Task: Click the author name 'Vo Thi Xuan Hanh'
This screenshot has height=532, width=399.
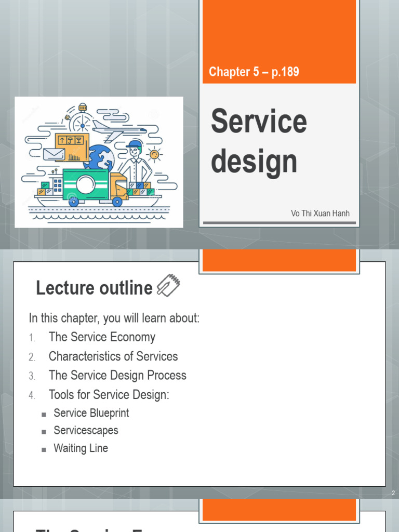Action: coord(320,214)
